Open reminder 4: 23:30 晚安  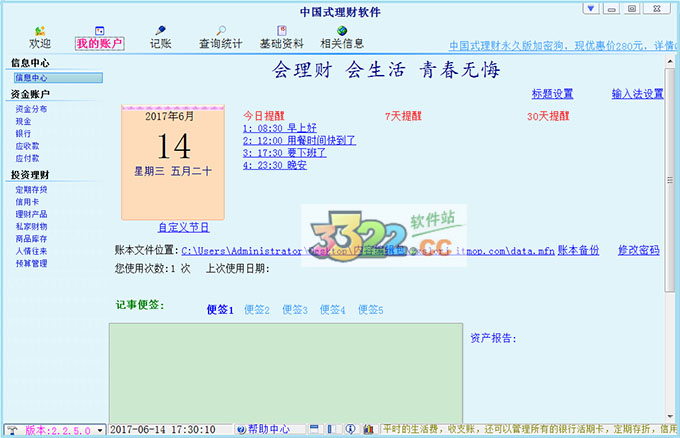pyautogui.click(x=275, y=165)
